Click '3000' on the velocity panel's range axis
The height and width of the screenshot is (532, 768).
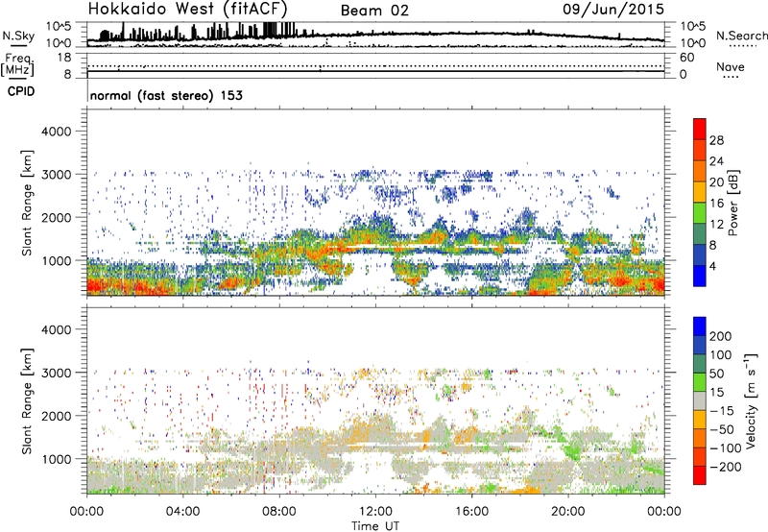click(56, 373)
